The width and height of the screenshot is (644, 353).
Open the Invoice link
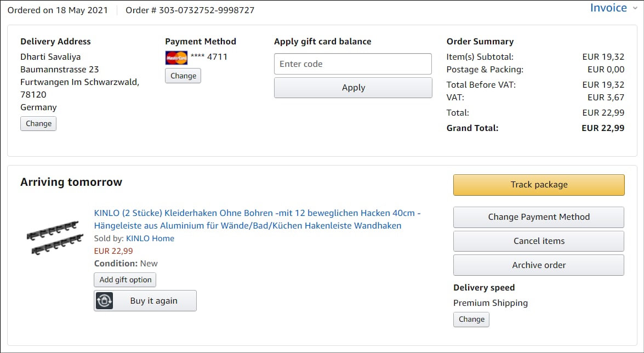point(608,8)
